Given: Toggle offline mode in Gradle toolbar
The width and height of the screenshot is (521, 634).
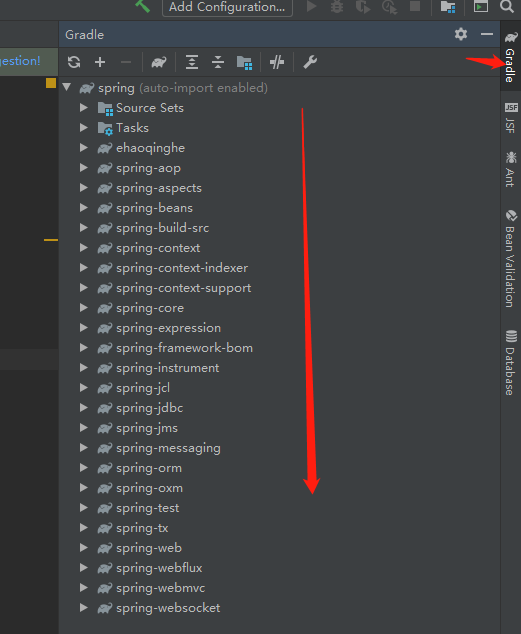Looking at the screenshot, I should 277,62.
